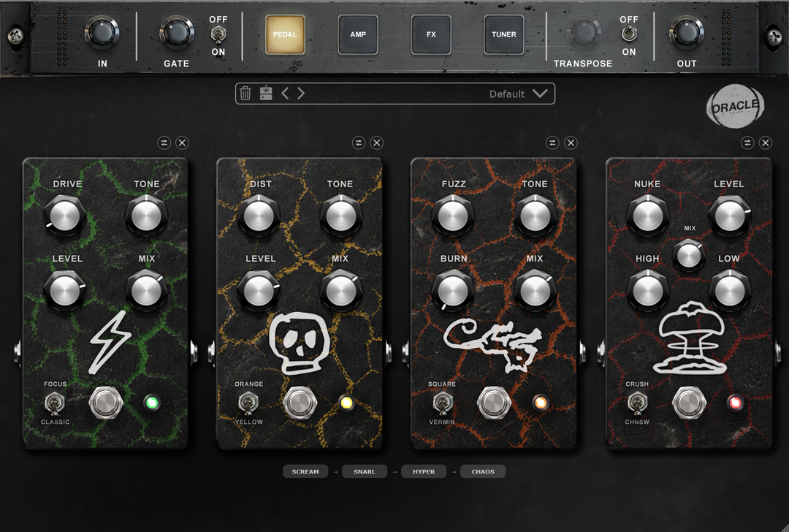Flip the SQUARE/VERMIN toggle switch
This screenshot has width=789, height=532.
[442, 403]
